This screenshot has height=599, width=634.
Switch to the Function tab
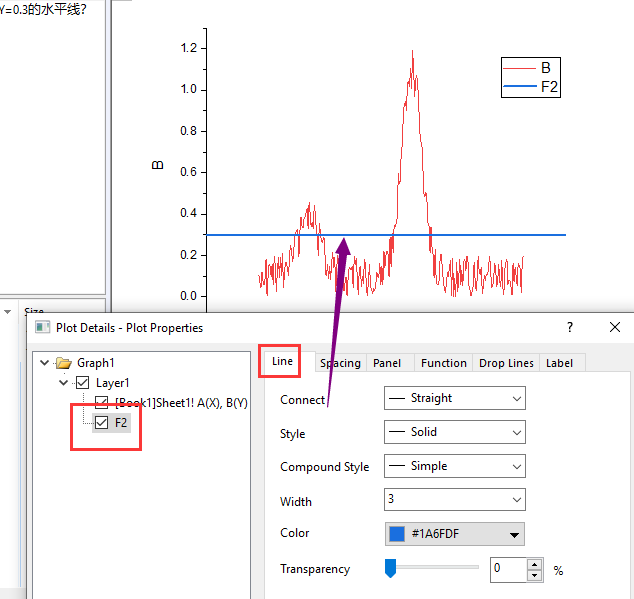tap(443, 363)
